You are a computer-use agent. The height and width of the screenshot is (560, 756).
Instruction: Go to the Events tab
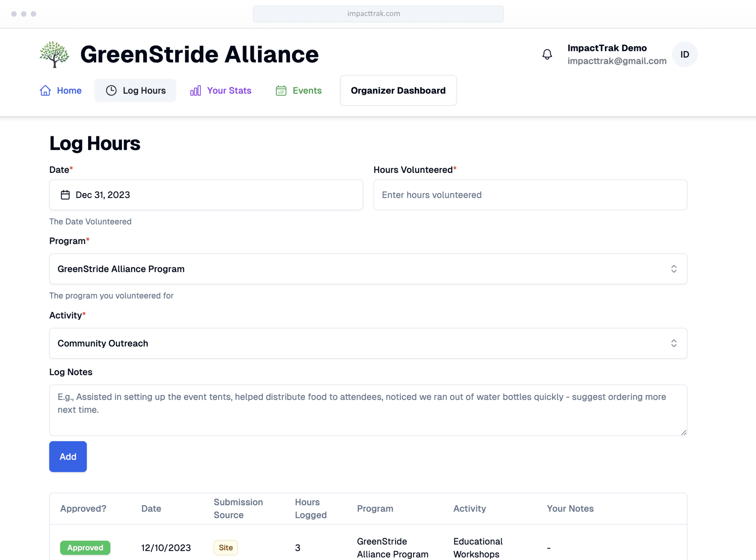point(307,90)
